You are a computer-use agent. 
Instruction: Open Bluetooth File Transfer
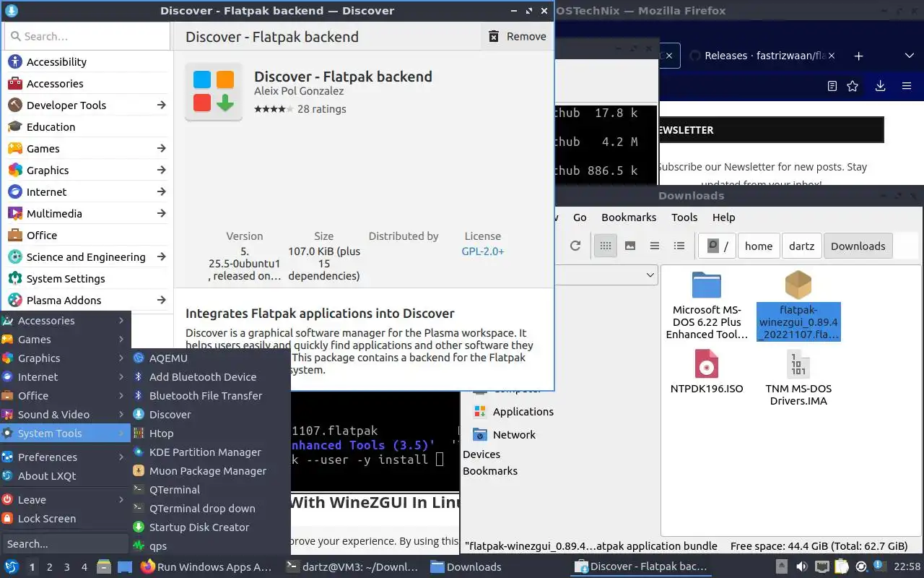[x=211, y=396]
